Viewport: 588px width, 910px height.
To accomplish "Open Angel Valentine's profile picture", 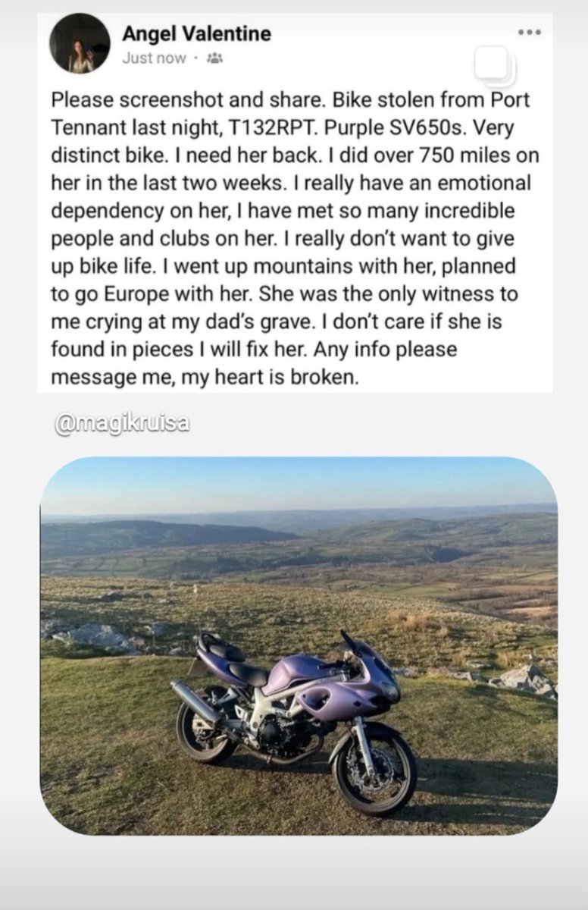I will click(80, 43).
